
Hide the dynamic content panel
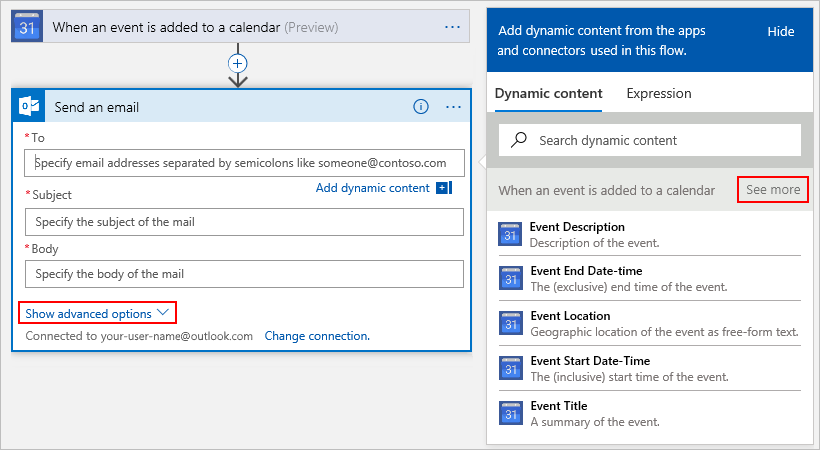tap(780, 32)
